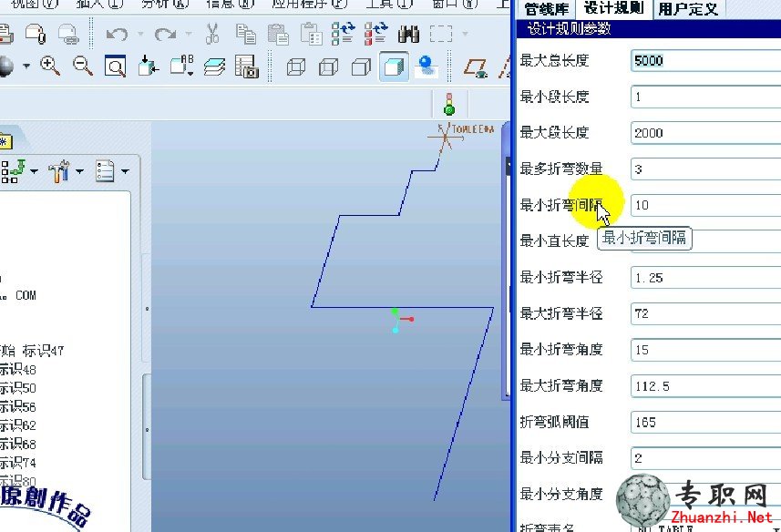Image resolution: width=781 pixels, height=532 pixels.
Task: Select tree item ending 标识47
Action: 32,351
